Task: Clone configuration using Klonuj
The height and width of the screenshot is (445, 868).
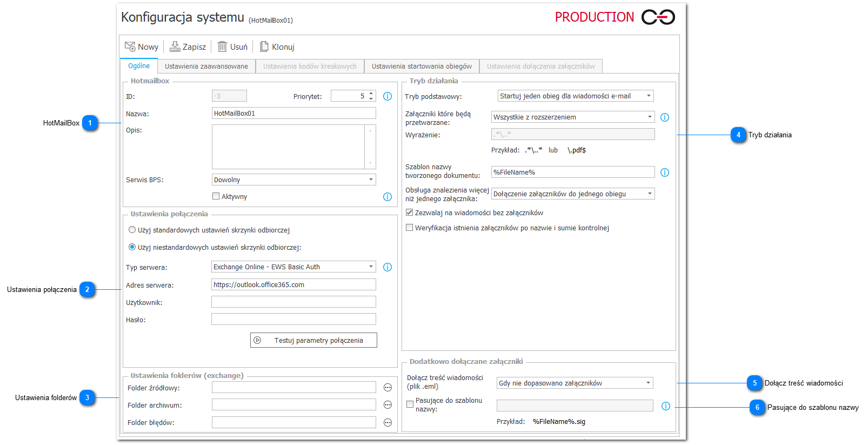Action: pyautogui.click(x=277, y=47)
